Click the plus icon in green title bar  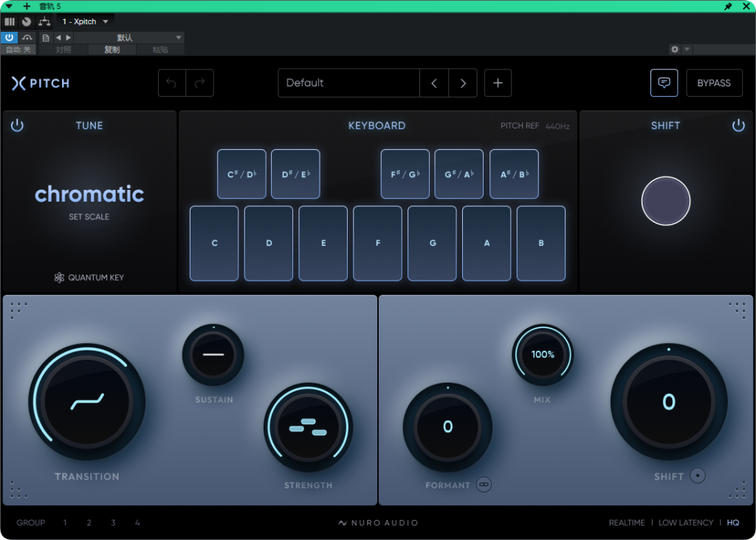tap(27, 6)
